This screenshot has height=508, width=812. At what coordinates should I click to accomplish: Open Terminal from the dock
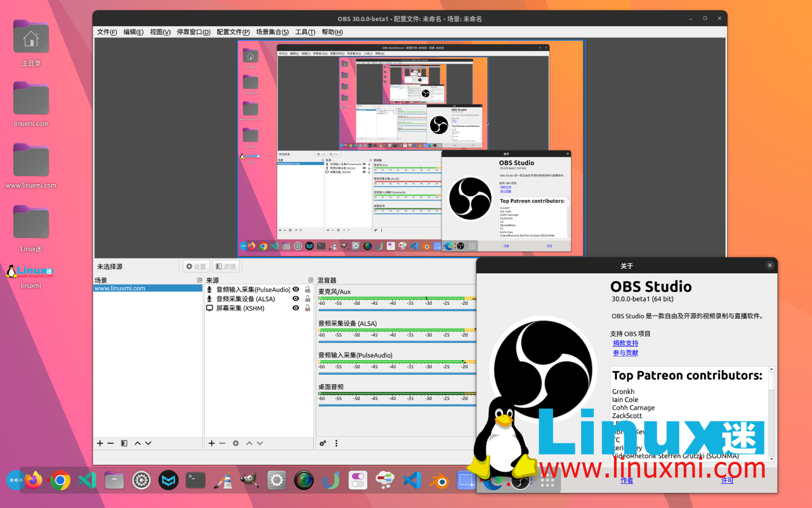tap(195, 481)
